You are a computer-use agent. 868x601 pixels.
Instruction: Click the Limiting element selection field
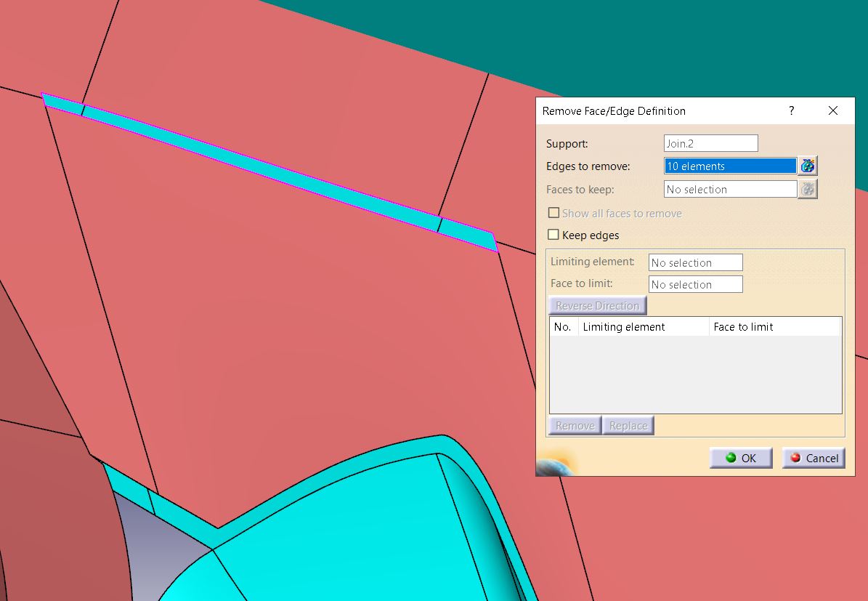coord(695,262)
